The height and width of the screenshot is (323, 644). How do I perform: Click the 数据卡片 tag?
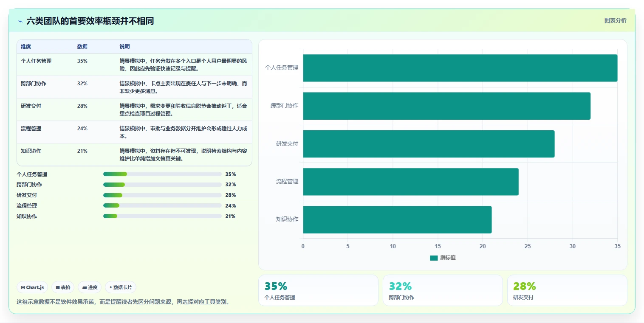coord(121,287)
